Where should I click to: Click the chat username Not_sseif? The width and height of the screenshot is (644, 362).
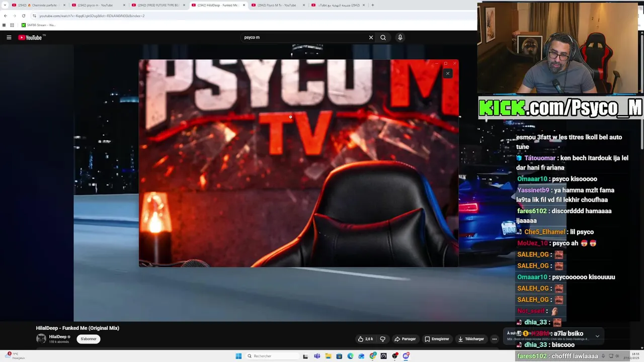tap(531, 311)
